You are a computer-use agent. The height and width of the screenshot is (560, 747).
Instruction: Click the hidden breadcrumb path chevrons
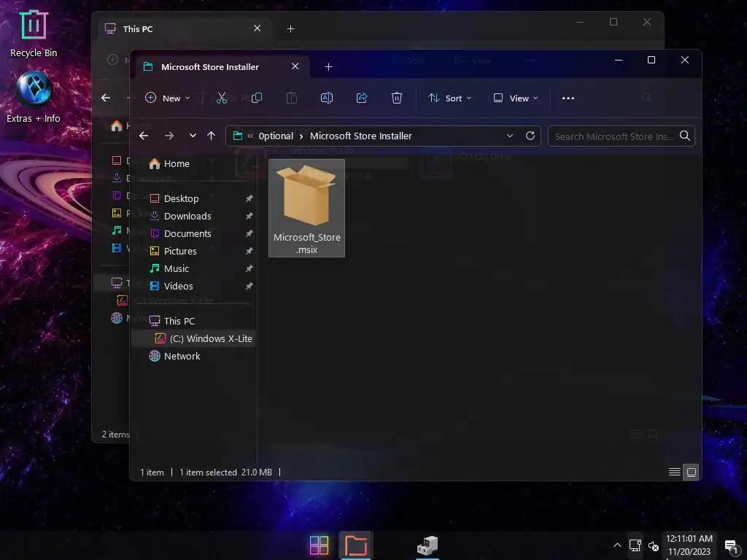tap(249, 136)
